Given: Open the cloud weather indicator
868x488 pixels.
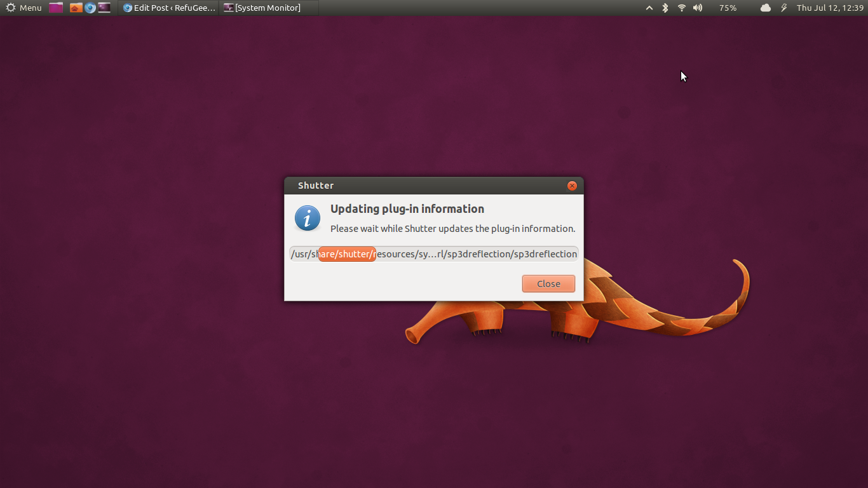Looking at the screenshot, I should click(x=765, y=8).
